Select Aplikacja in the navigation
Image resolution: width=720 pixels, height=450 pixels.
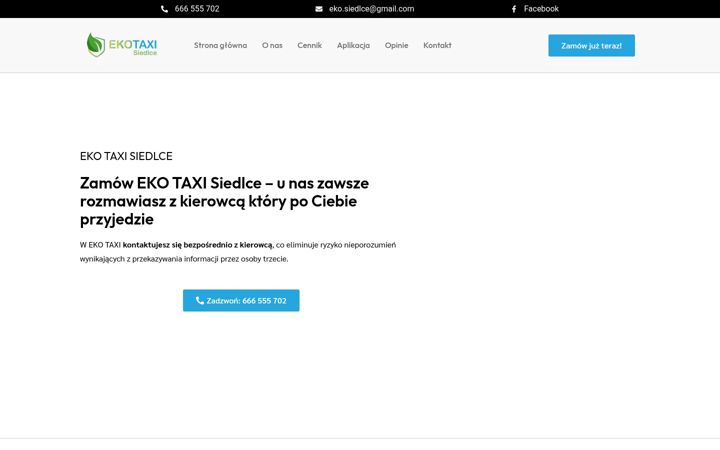(x=353, y=45)
